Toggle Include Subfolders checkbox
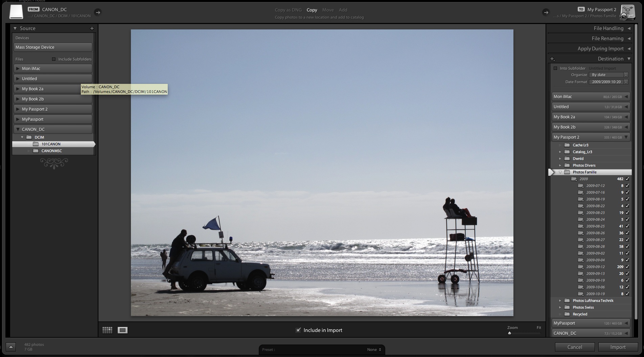Image resolution: width=644 pixels, height=357 pixels. (53, 59)
